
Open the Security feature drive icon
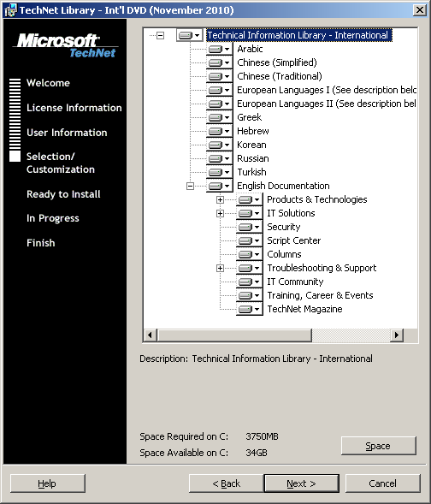click(249, 228)
